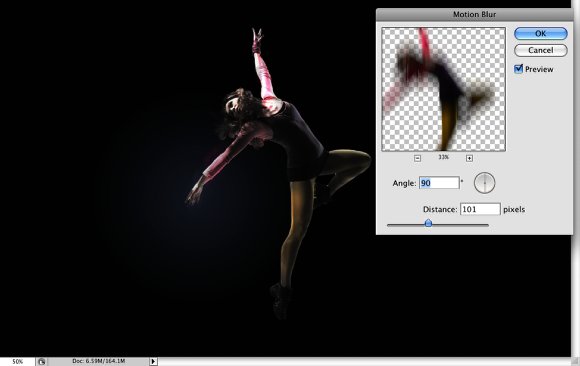This screenshot has width=580, height=366.
Task: Click the document's horizontal scrollbar
Action: [364, 362]
